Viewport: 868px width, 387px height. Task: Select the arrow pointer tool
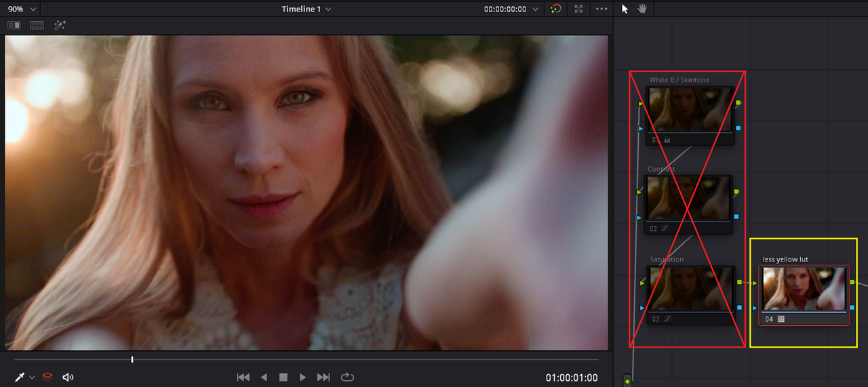tap(625, 9)
